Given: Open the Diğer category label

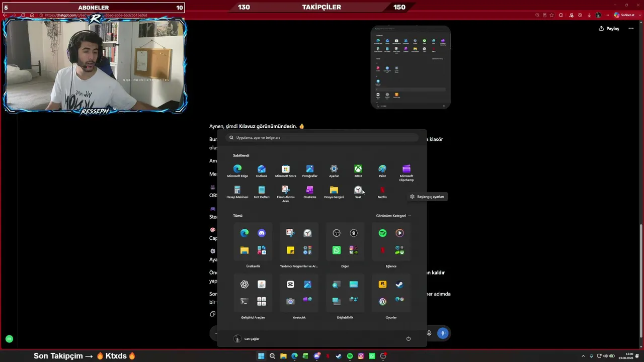Looking at the screenshot, I should (345, 266).
